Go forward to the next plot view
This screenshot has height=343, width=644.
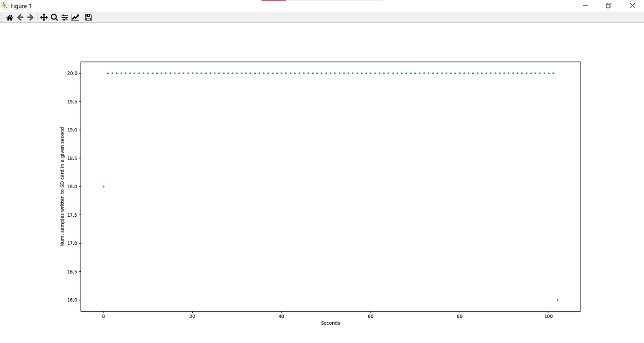30,17
